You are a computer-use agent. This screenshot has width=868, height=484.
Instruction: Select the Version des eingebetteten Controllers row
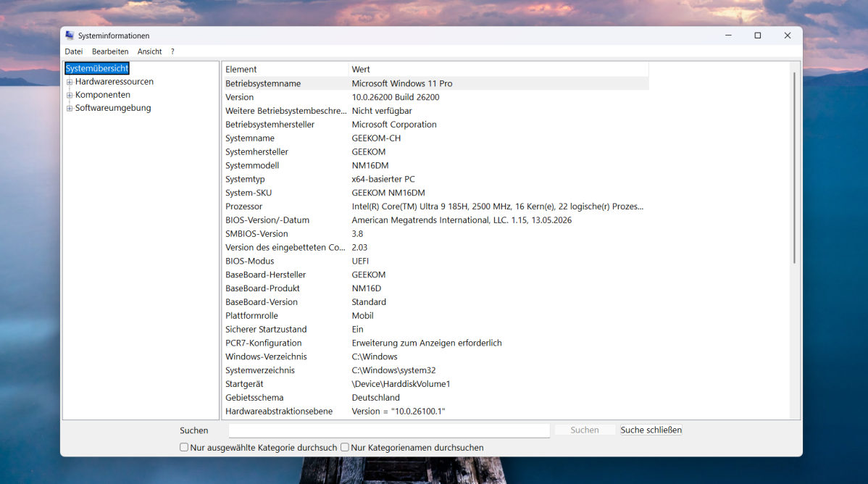pos(435,248)
